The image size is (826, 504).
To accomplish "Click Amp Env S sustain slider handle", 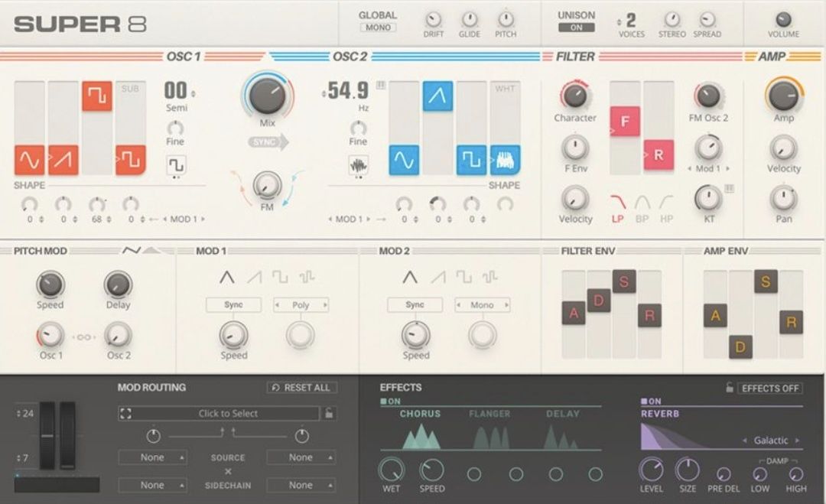I will click(766, 281).
